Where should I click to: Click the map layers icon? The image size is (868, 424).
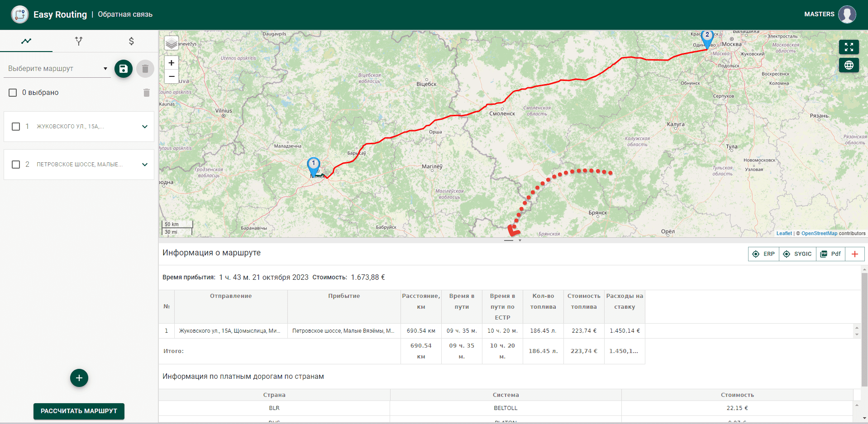(171, 43)
